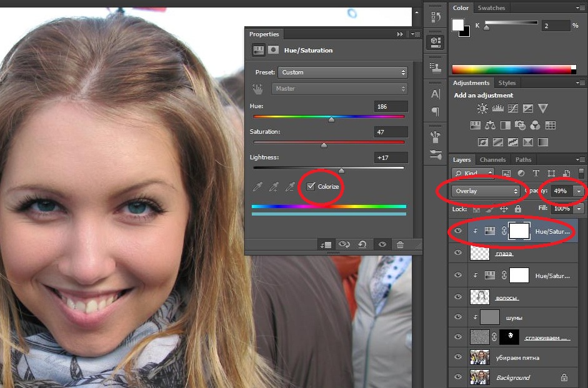Toggle the Lock All padlock
588x388 pixels.
tap(518, 209)
